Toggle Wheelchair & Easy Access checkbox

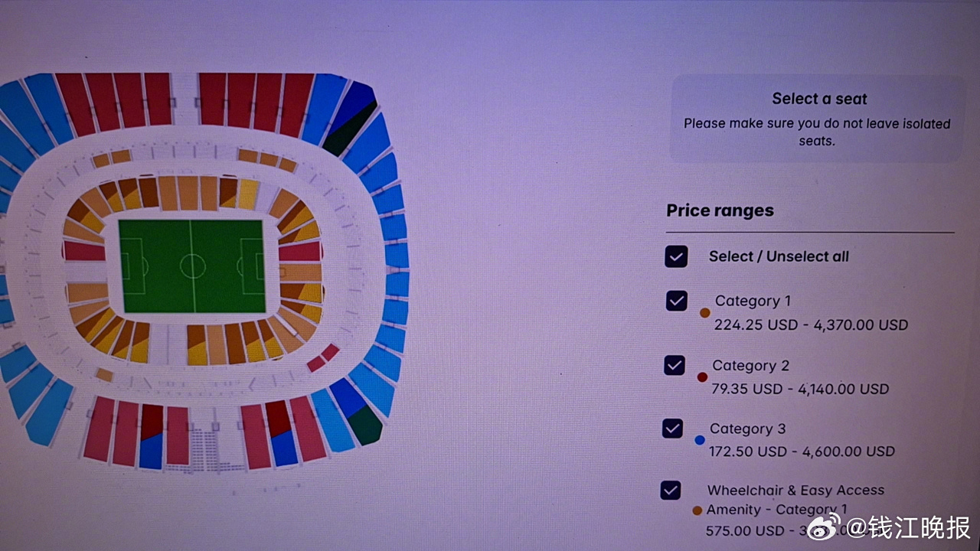point(670,490)
